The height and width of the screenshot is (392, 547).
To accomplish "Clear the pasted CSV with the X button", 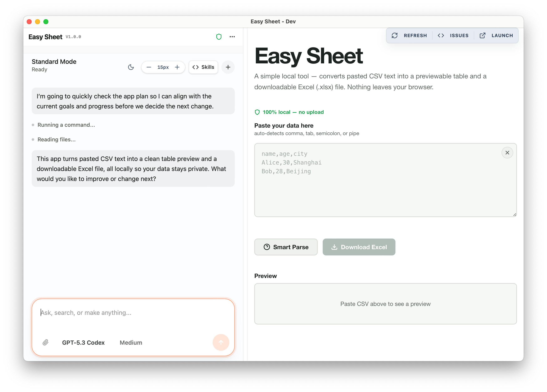I will (x=507, y=152).
